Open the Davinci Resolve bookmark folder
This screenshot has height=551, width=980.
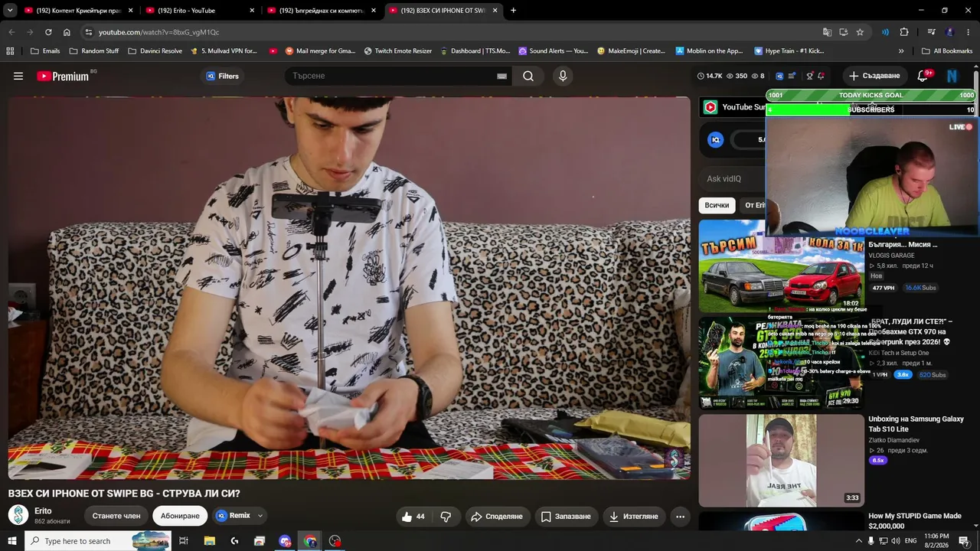[x=155, y=51]
